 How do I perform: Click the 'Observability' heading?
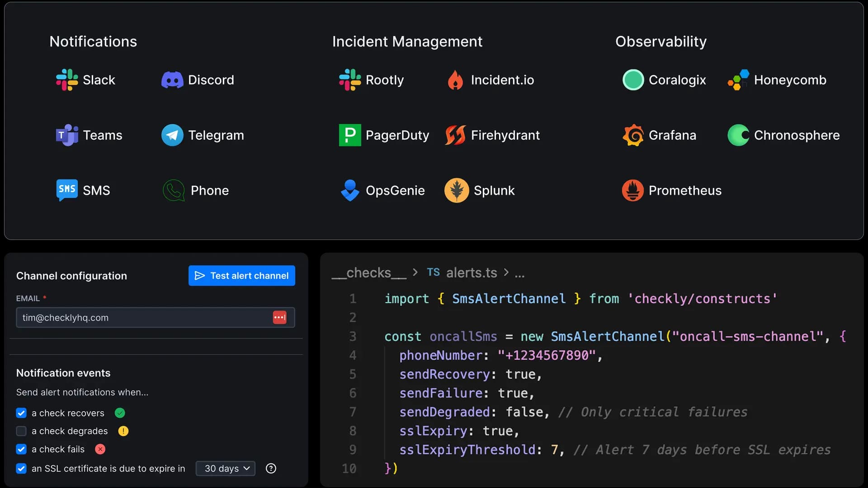click(x=661, y=42)
